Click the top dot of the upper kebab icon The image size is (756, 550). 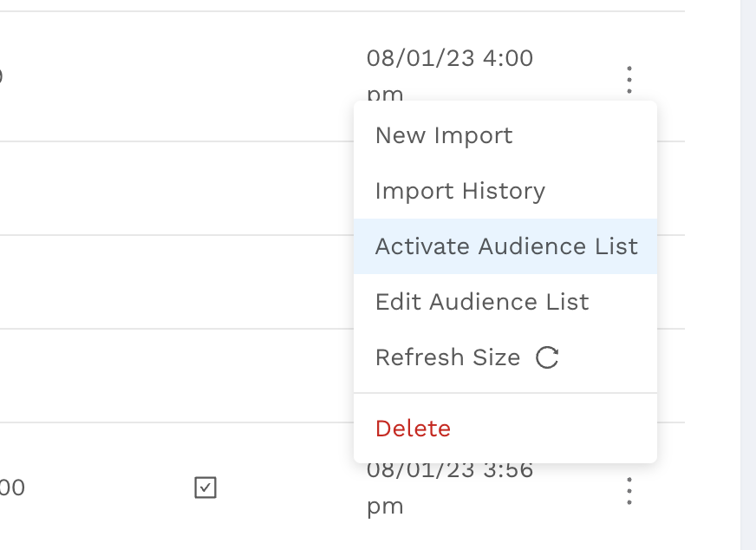629,69
